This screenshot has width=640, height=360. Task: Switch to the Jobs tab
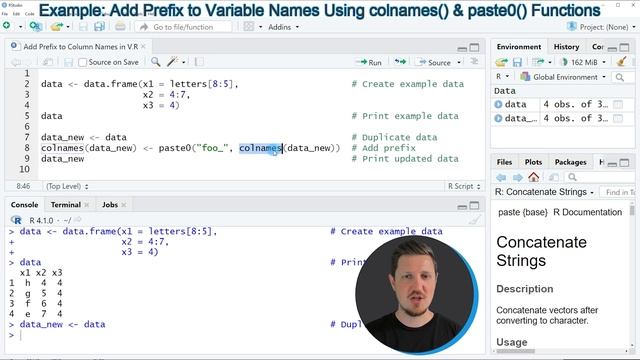(110, 205)
